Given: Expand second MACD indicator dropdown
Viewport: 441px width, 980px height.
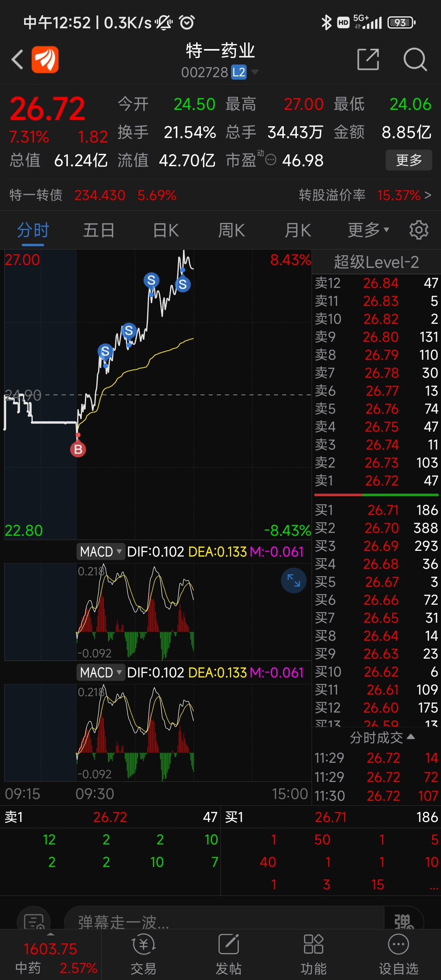Looking at the screenshot, I should (x=100, y=673).
